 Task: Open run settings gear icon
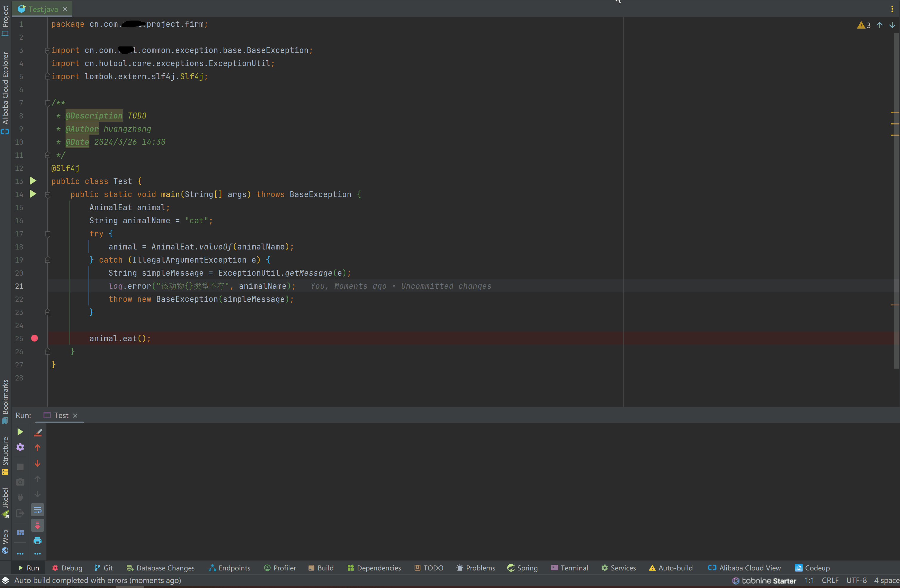click(20, 447)
